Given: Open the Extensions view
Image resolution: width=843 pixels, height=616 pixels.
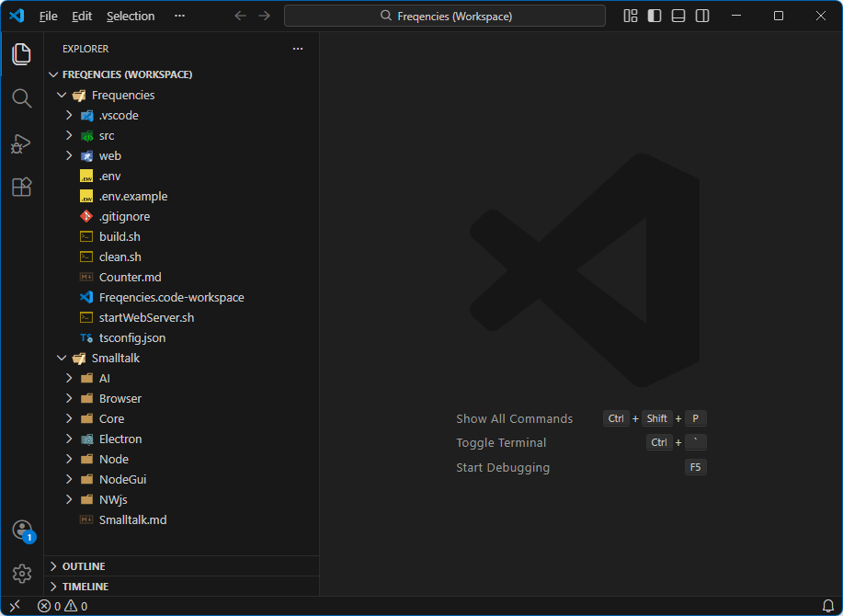Looking at the screenshot, I should [x=21, y=187].
